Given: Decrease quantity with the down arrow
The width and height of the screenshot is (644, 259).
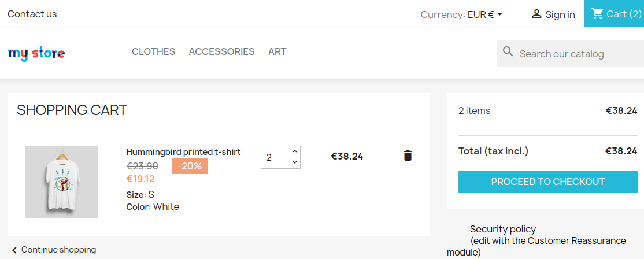Looking at the screenshot, I should tap(294, 162).
